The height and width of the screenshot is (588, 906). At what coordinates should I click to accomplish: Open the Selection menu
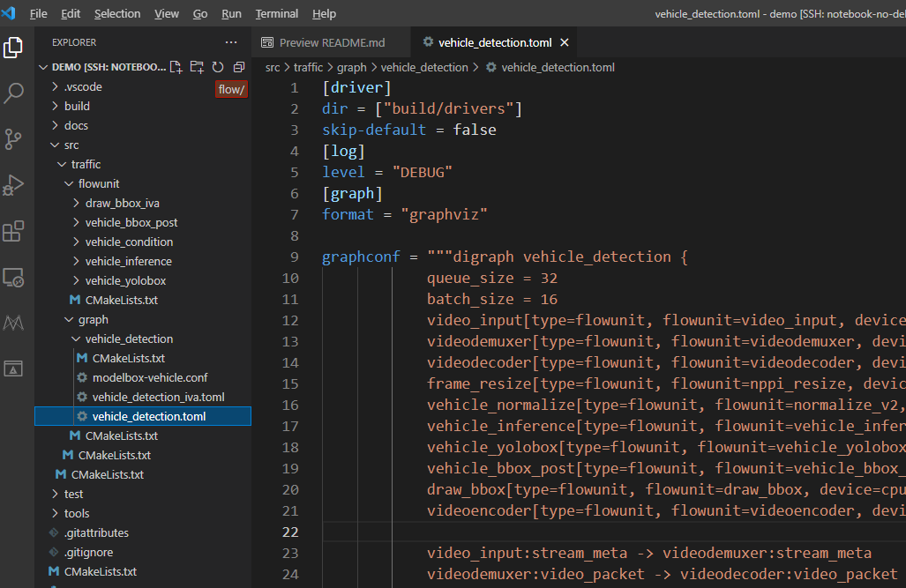[x=117, y=13]
